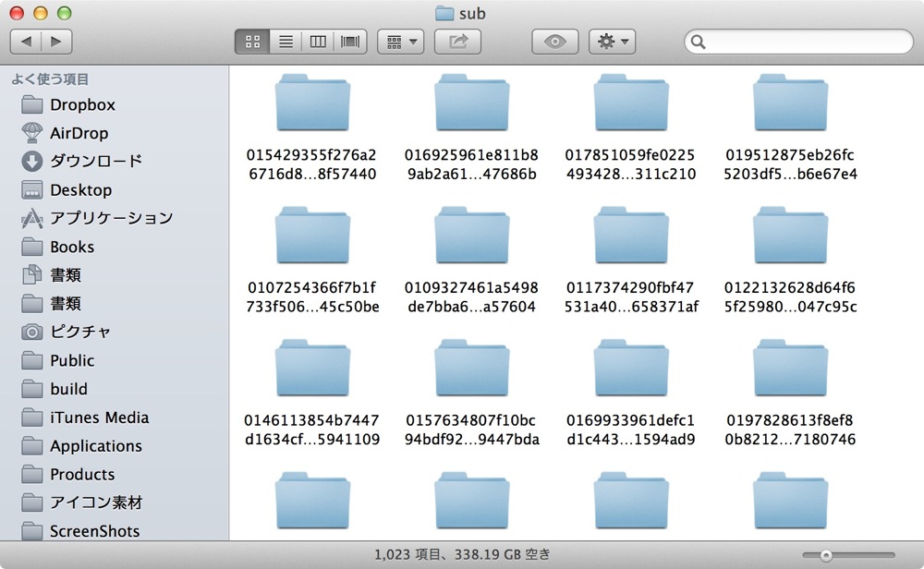Switch to icon view

tap(252, 42)
